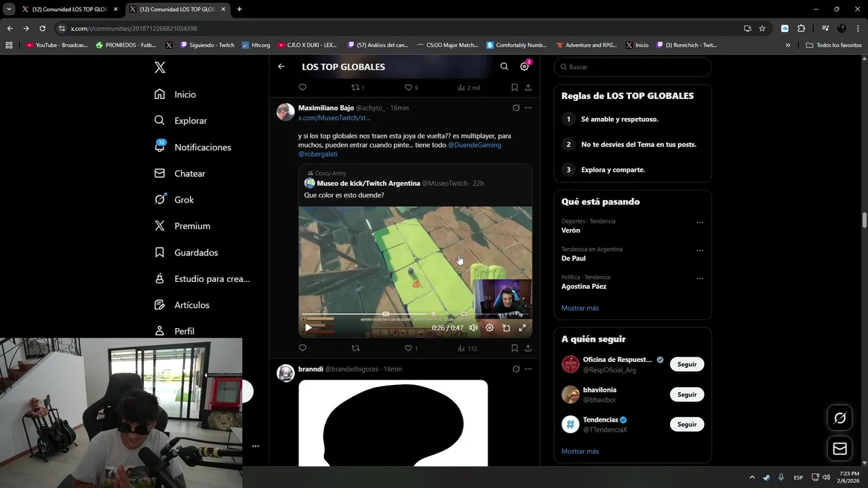Screen dimensions: 868x488
Task: Open Explorar in the sidebar
Action: [181, 121]
